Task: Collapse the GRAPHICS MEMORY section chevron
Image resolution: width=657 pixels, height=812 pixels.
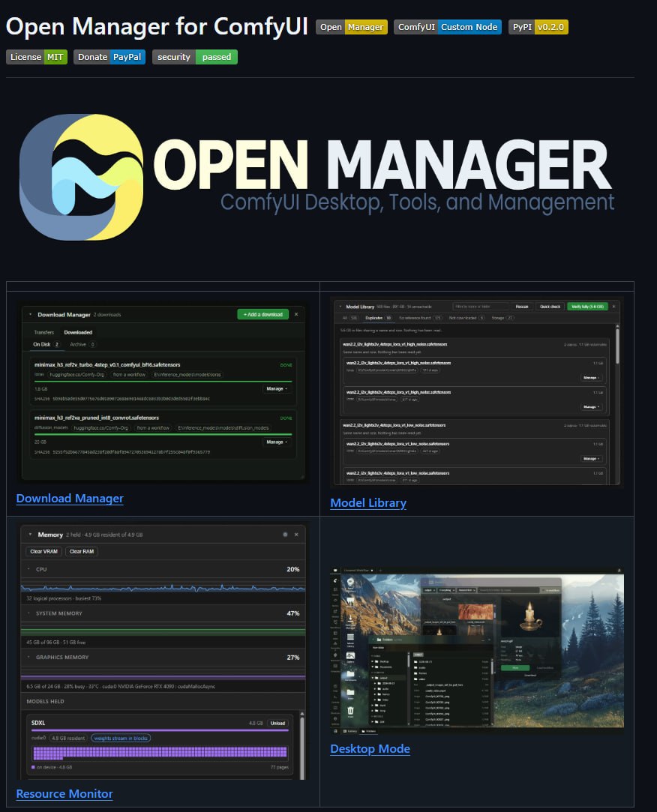Action: (x=28, y=657)
